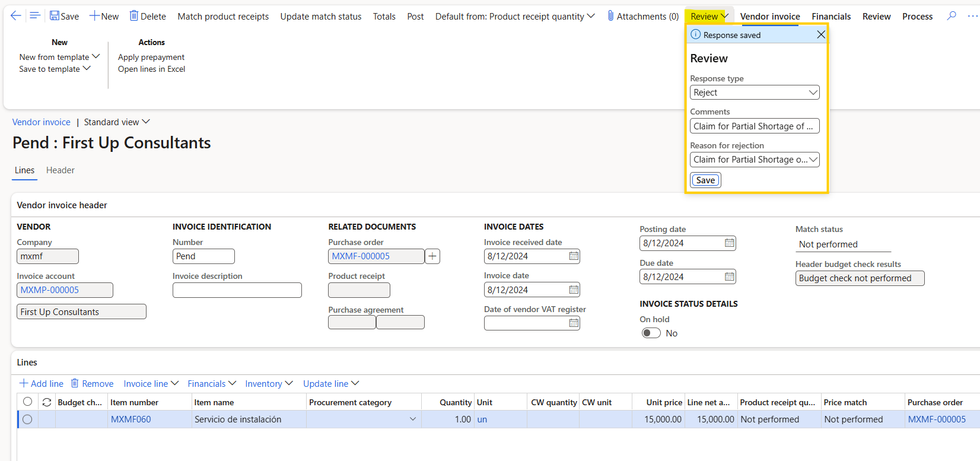980x461 pixels.
Task: Remove the selected invoice line
Action: 93,384
